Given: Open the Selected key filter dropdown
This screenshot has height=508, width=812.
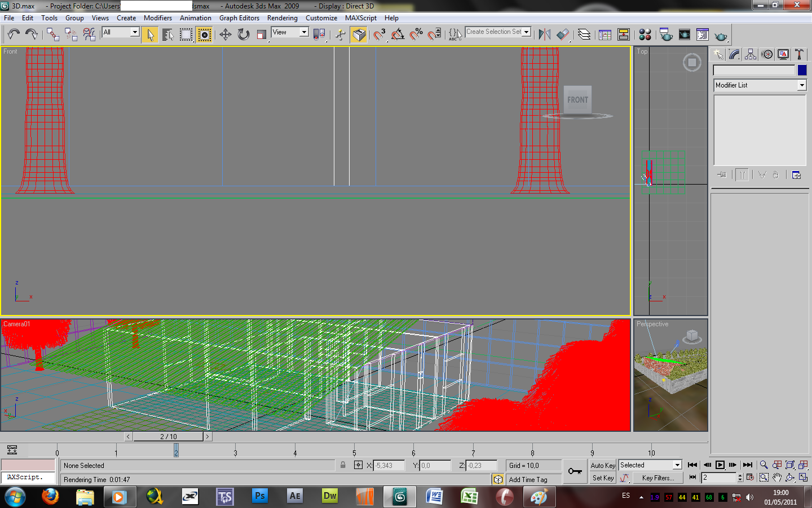Looking at the screenshot, I should 650,465.
